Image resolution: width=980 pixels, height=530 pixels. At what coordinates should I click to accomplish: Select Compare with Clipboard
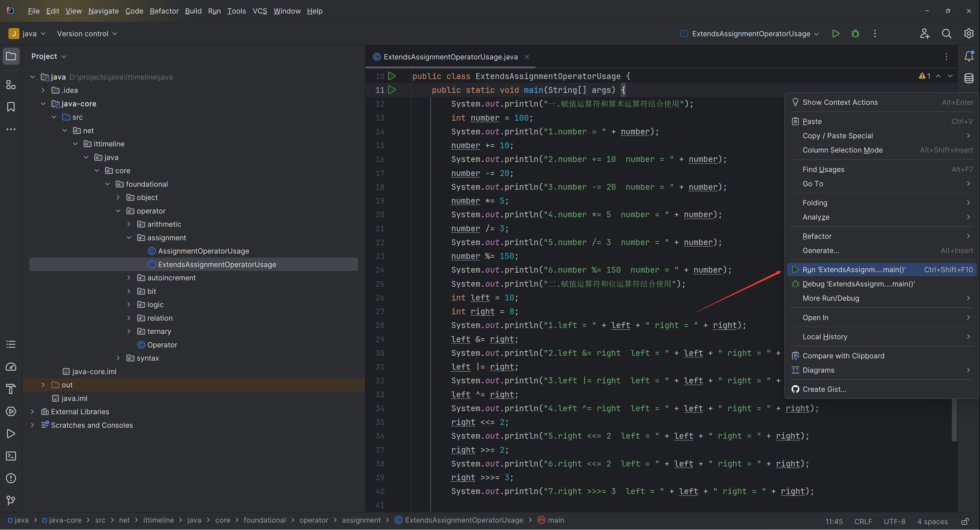(882, 356)
